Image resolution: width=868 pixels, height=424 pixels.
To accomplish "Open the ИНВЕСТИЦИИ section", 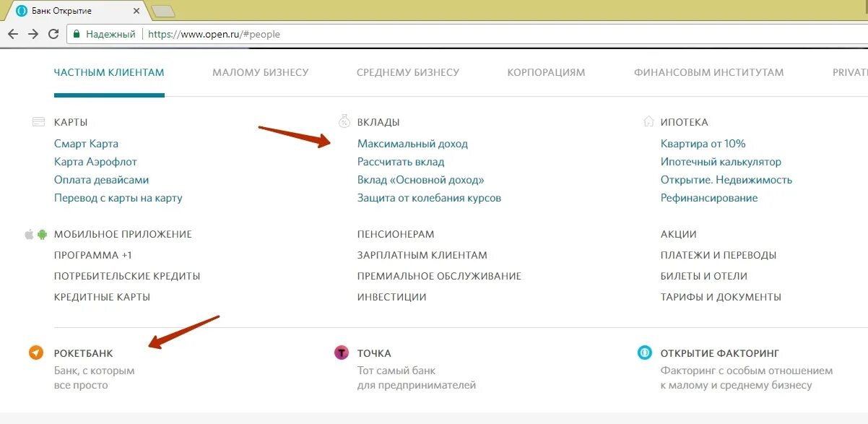I will pyautogui.click(x=391, y=296).
